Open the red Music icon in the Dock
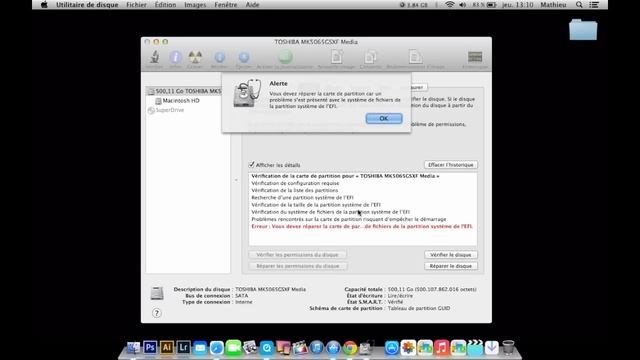The width and height of the screenshot is (640, 360). pyautogui.click(x=442, y=347)
